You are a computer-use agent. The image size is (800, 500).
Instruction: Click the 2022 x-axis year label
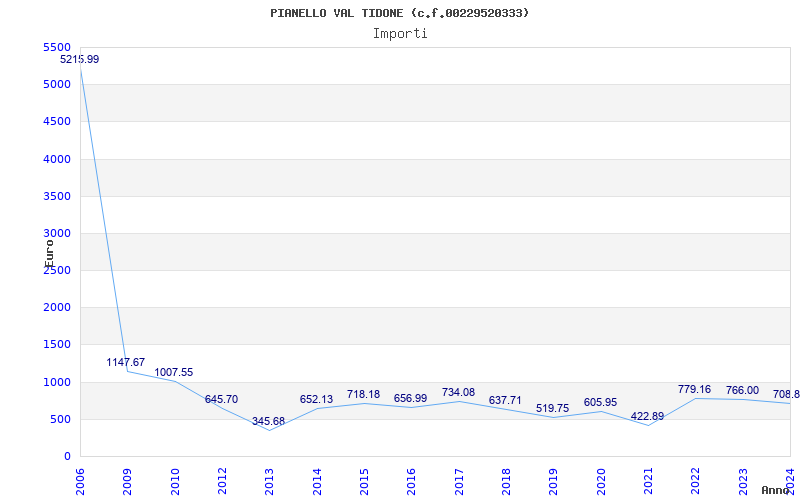pyautogui.click(x=695, y=481)
